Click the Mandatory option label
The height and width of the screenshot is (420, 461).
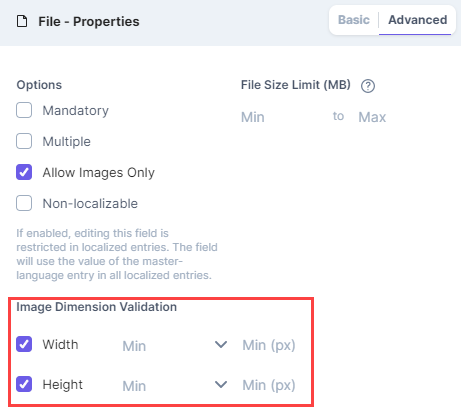pos(76,111)
